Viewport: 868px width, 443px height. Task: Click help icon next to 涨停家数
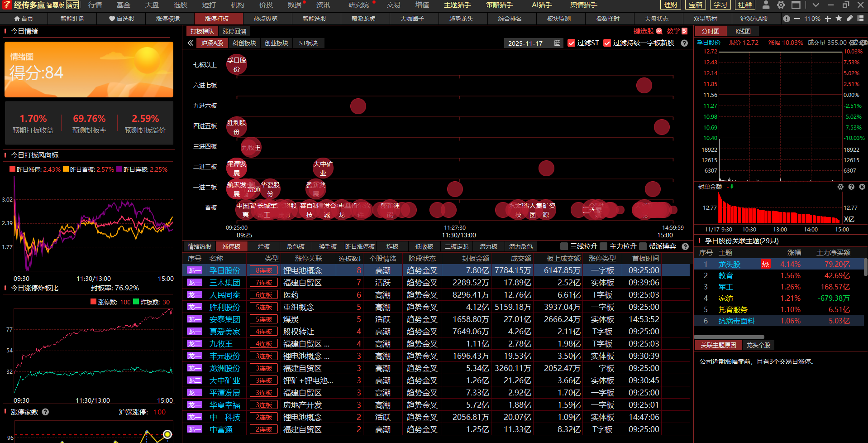45,412
